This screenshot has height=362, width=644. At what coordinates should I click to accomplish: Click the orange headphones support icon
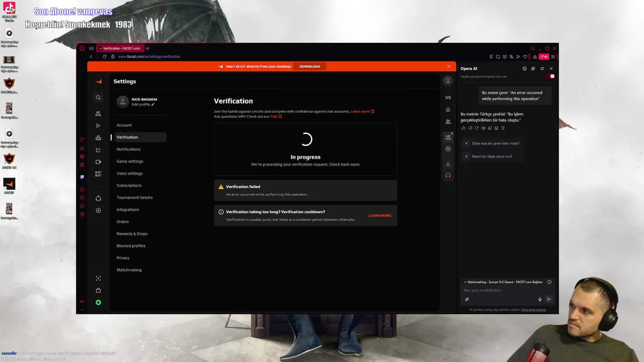pyautogui.click(x=448, y=175)
